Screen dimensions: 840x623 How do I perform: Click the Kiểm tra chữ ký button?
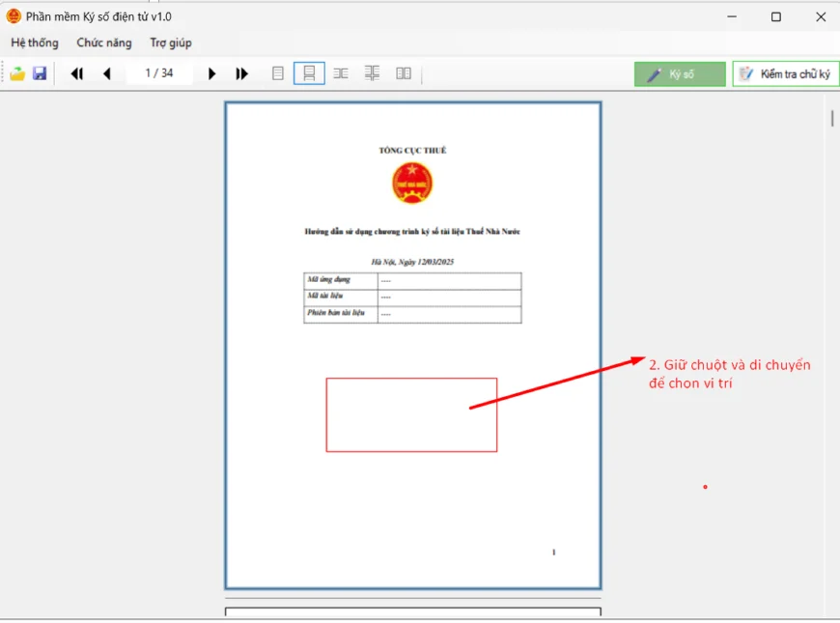pyautogui.click(x=786, y=74)
